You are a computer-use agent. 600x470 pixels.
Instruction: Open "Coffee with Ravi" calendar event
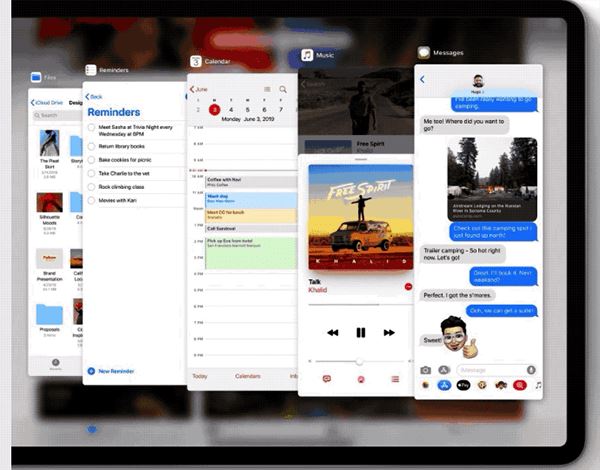pyautogui.click(x=251, y=182)
